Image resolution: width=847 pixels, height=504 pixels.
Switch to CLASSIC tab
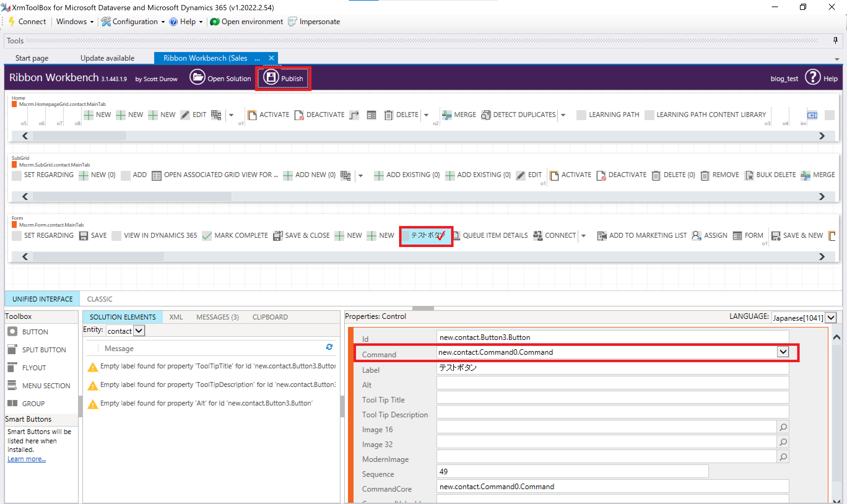[99, 299]
